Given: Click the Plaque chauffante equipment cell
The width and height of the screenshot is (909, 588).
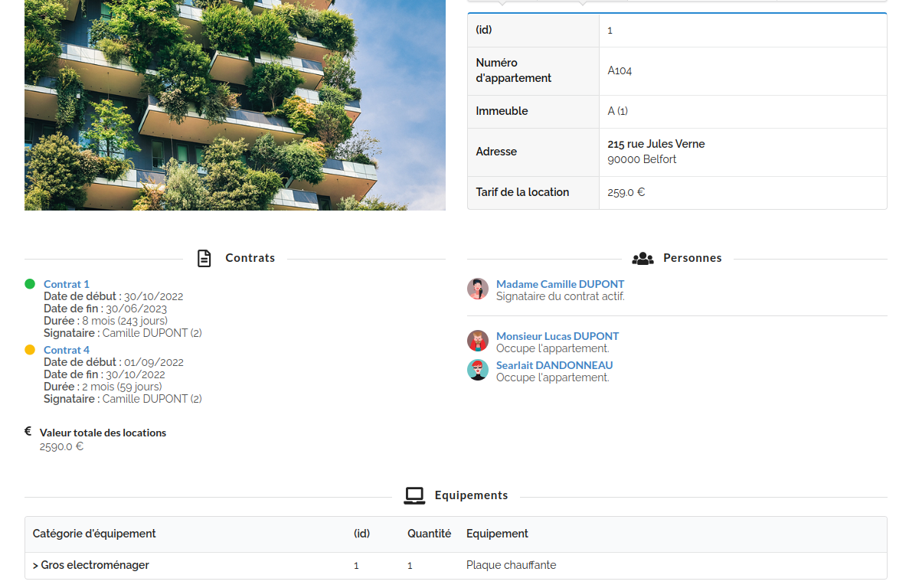Looking at the screenshot, I should click(511, 565).
